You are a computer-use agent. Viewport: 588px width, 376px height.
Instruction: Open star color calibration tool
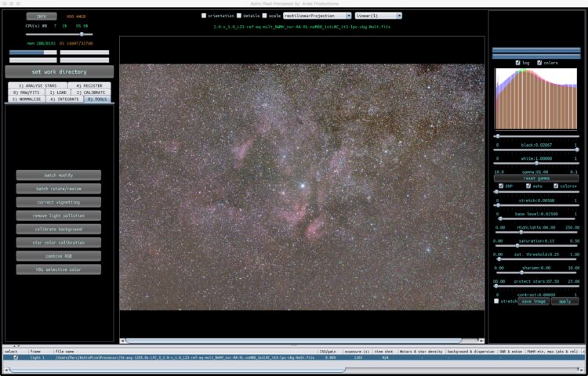pos(59,243)
